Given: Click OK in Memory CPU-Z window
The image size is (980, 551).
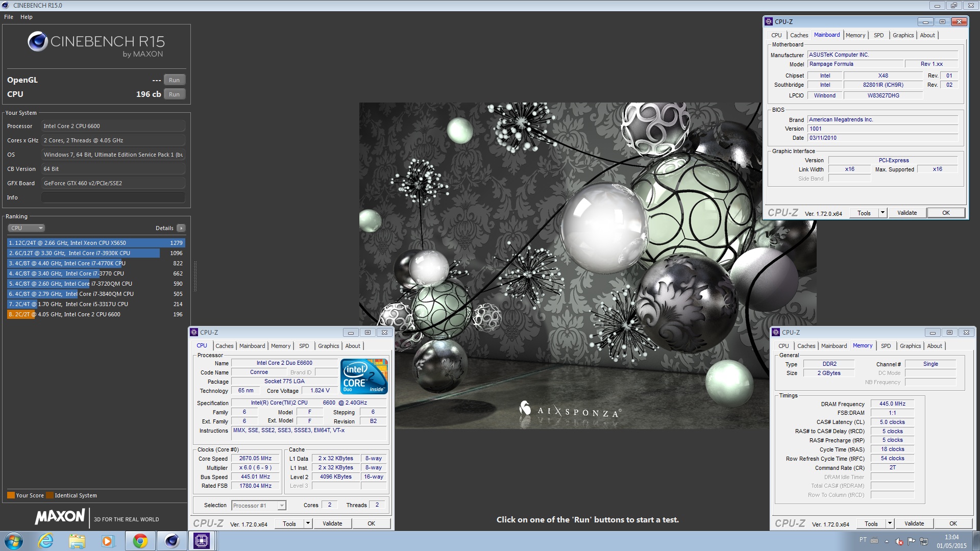Looking at the screenshot, I should (953, 523).
